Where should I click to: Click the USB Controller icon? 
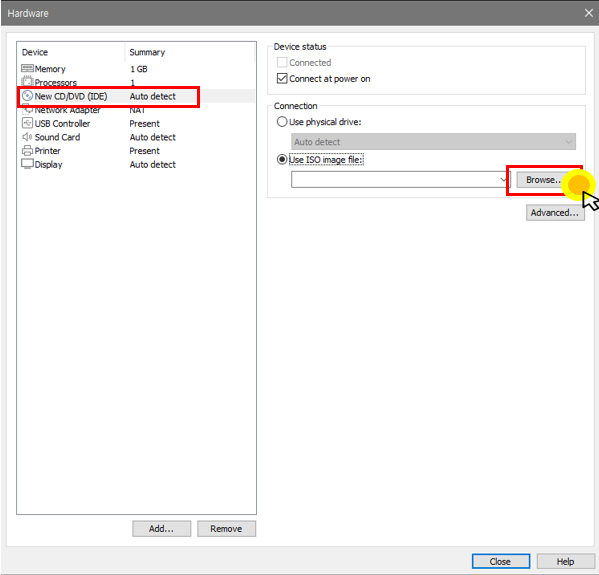[x=27, y=123]
